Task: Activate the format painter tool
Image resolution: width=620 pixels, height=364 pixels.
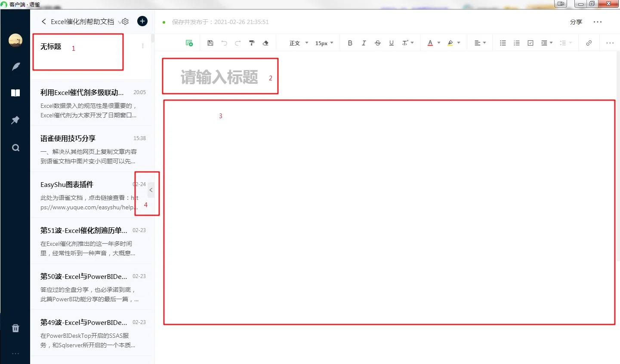Action: coord(252,43)
